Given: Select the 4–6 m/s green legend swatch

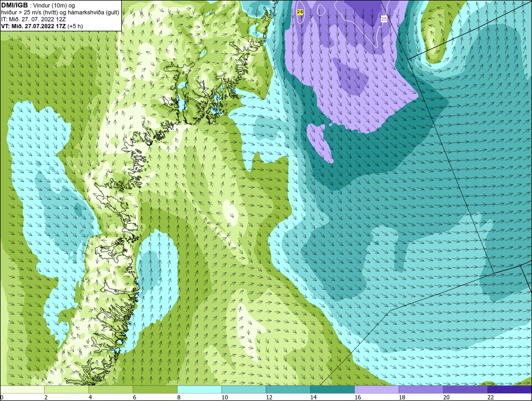Looking at the screenshot, I should pyautogui.click(x=111, y=389).
